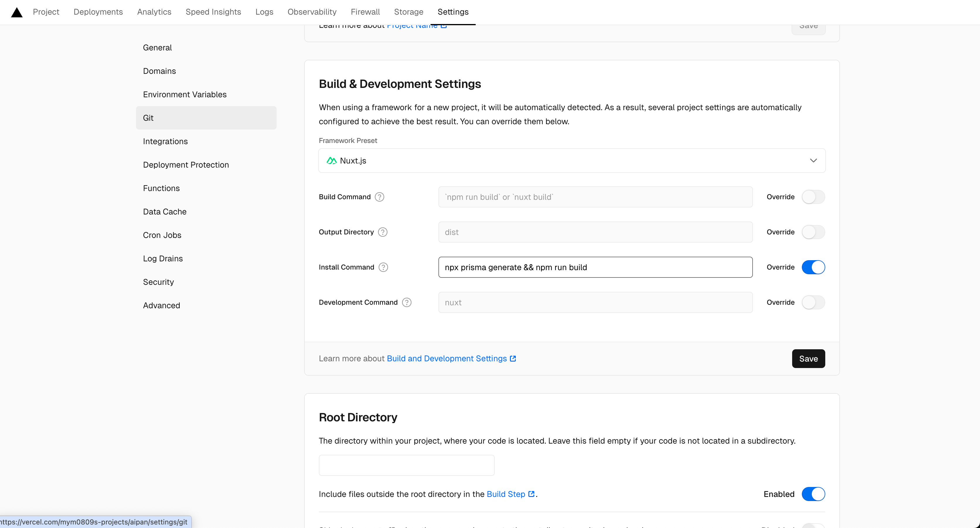Turn off include files outside root toggle
Screen dimensions: 980x528
click(x=813, y=494)
